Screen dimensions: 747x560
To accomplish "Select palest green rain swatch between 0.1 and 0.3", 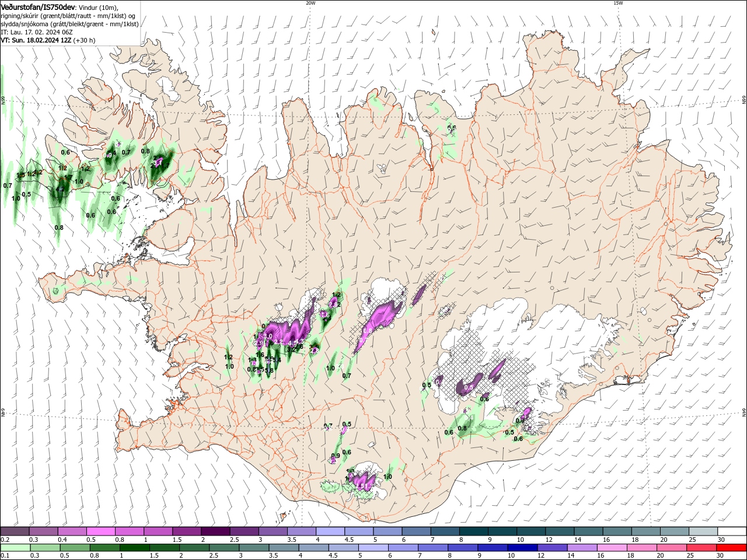I will coord(15,548).
